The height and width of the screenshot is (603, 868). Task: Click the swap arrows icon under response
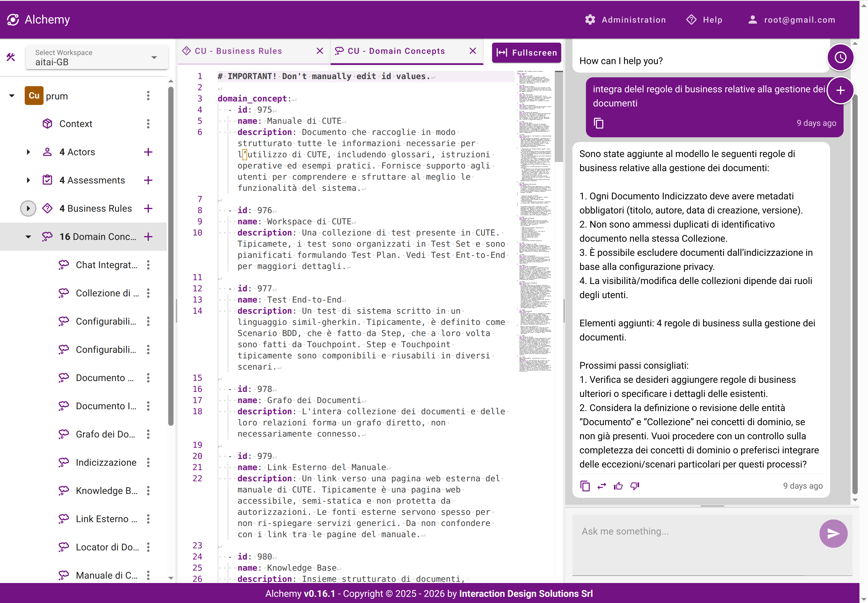point(602,486)
